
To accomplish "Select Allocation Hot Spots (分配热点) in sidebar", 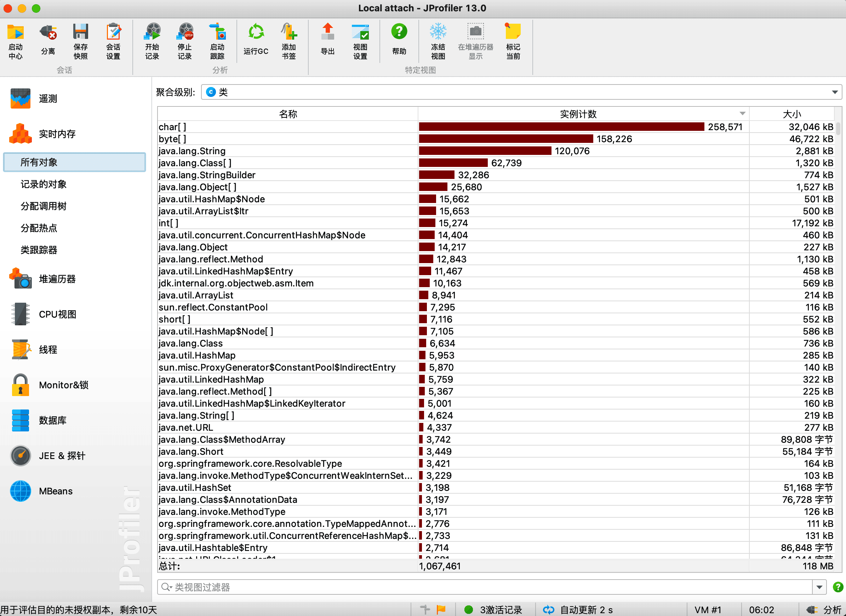I will (39, 228).
